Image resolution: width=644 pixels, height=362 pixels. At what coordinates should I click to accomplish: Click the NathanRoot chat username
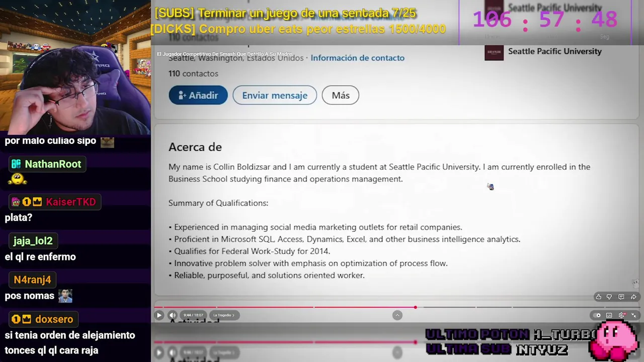(53, 164)
